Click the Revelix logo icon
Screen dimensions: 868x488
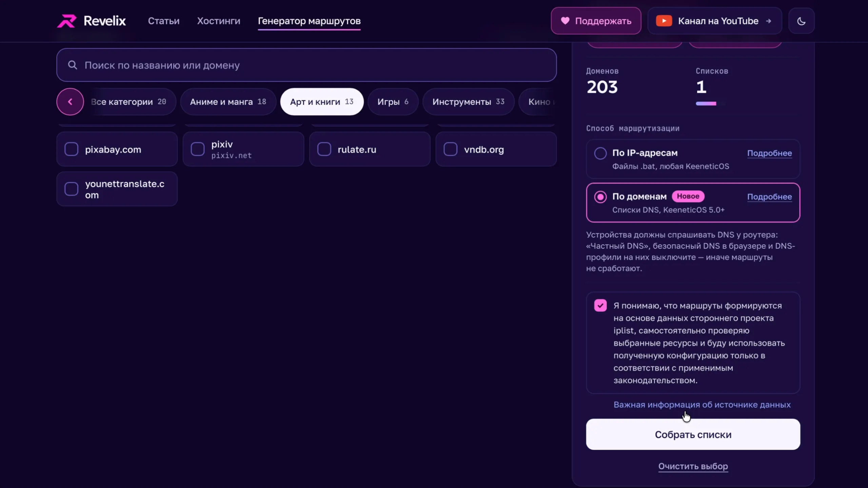click(x=66, y=21)
